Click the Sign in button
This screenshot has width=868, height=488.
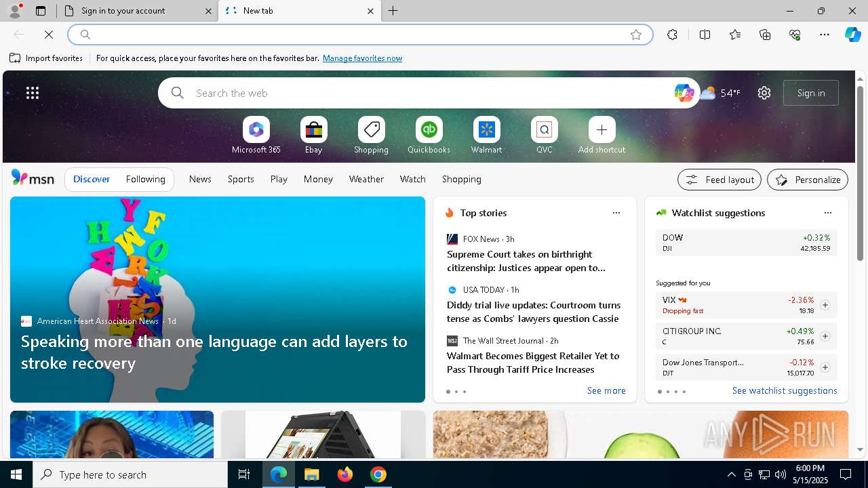[x=811, y=93]
